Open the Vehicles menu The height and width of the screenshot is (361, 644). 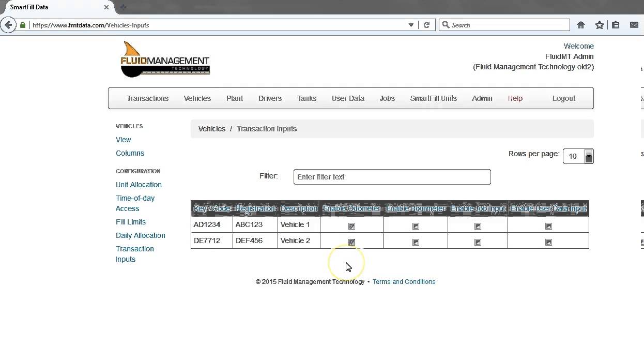tap(197, 98)
